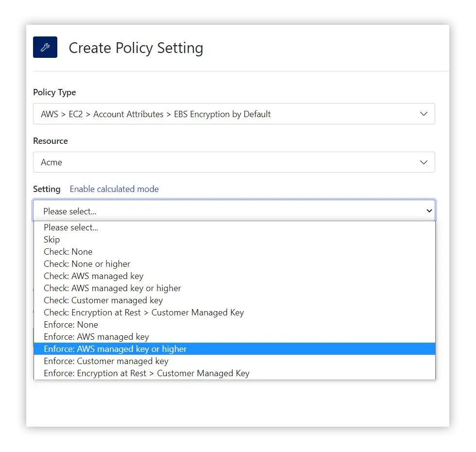This screenshot has width=476, height=452.
Task: Select Enforce: None option
Action: click(x=234, y=325)
